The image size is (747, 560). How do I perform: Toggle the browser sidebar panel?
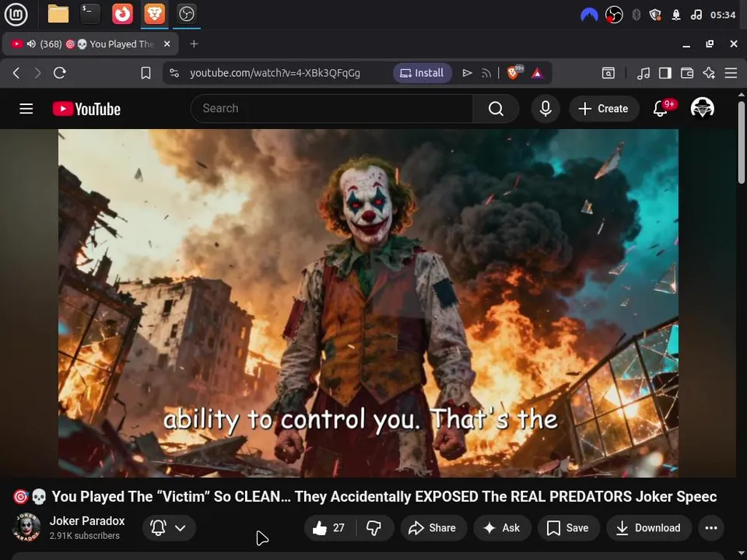665,73
